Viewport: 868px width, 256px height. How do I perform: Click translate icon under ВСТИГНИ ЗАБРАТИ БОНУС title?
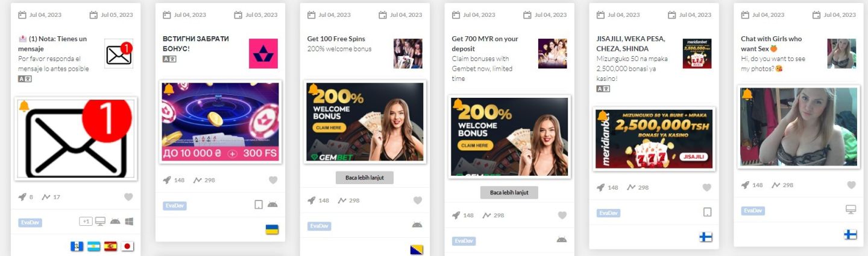(169, 59)
